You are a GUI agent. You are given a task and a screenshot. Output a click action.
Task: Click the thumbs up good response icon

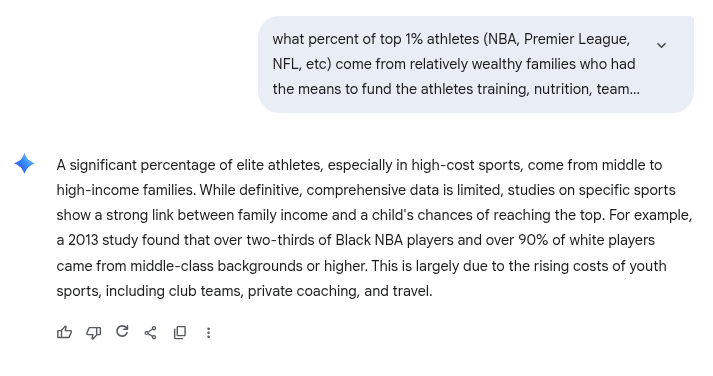click(65, 332)
